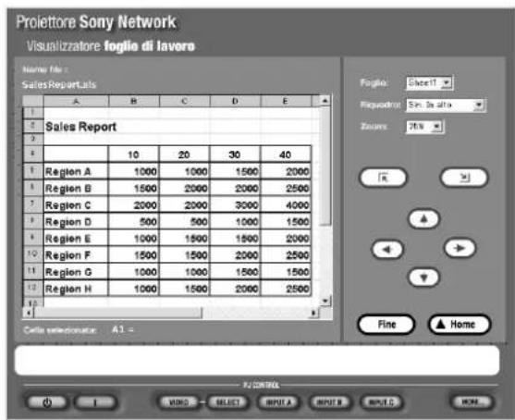Switch projector to INPUT A
Viewport: 515px width, 420px height.
point(278,402)
